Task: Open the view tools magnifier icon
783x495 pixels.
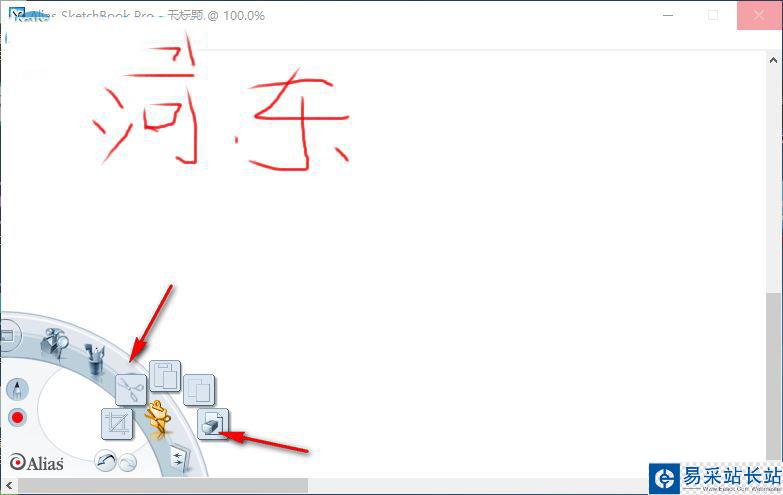Action: (x=54, y=343)
